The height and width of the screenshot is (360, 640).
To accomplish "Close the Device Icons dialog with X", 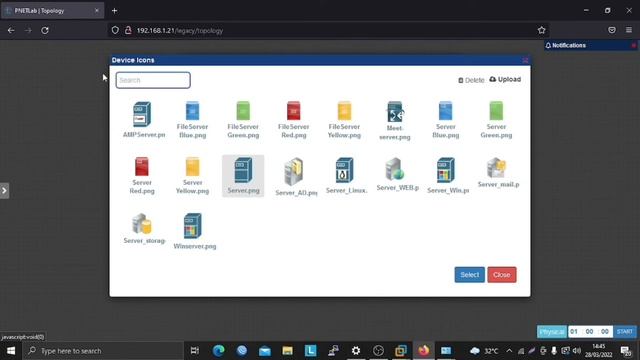I will [x=525, y=60].
